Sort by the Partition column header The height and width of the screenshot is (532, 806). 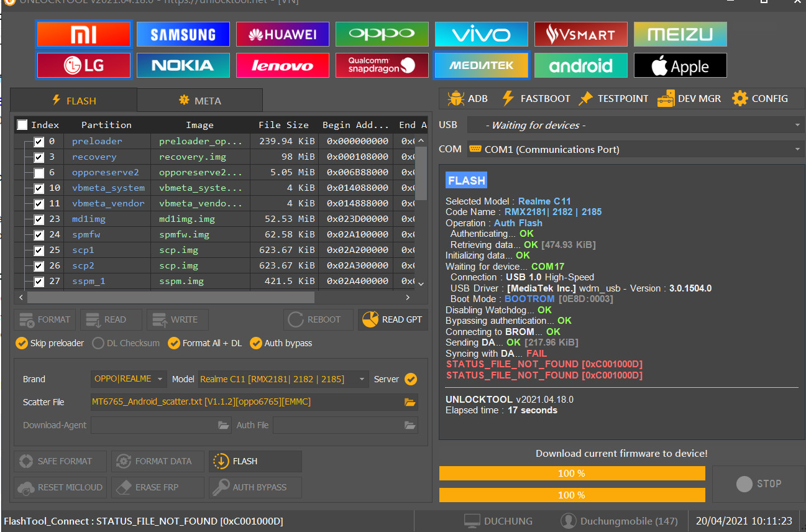click(x=106, y=125)
